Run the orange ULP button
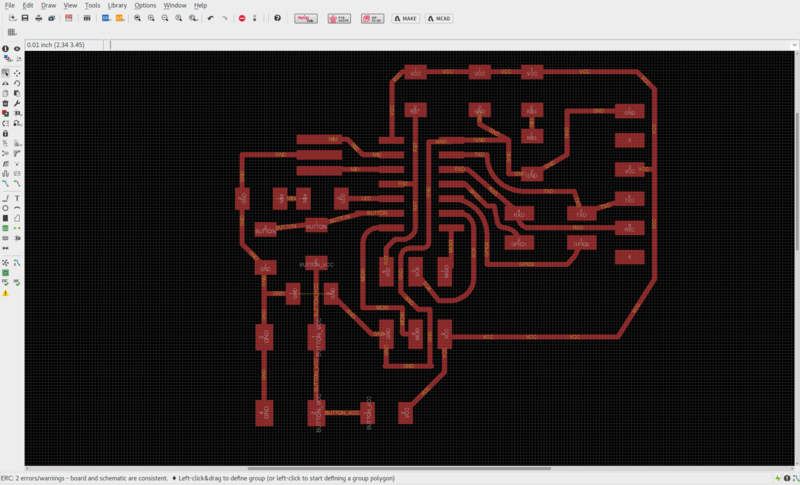Viewport: 800px width, 485px height. 120,18
